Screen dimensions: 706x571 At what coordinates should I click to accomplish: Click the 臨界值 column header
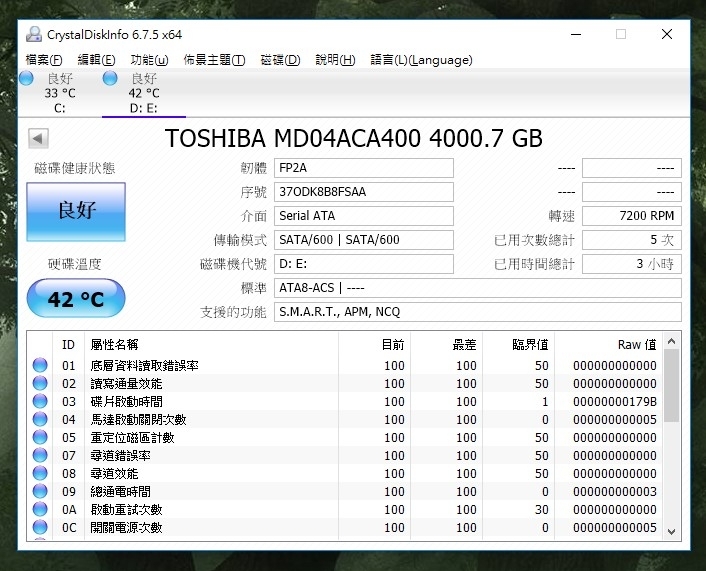point(518,344)
